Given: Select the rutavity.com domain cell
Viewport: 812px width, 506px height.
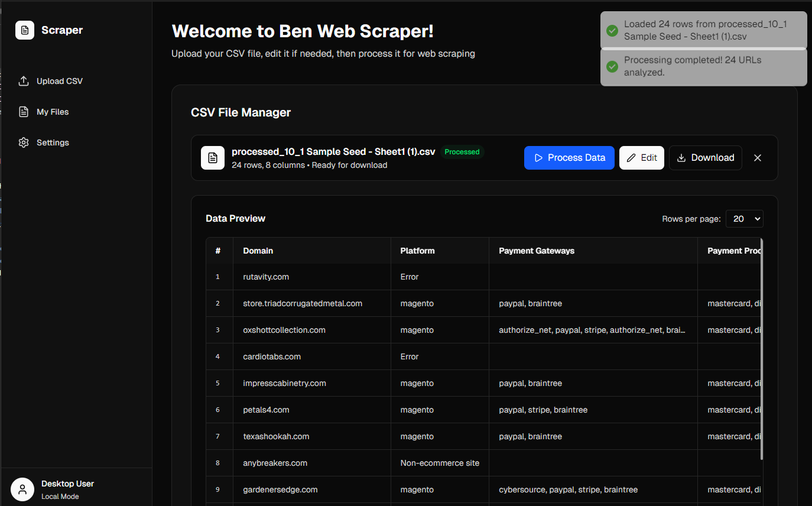Looking at the screenshot, I should pos(312,277).
